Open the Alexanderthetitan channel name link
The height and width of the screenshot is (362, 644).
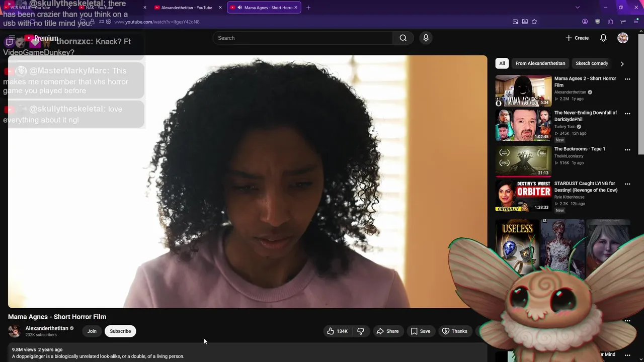click(47, 328)
